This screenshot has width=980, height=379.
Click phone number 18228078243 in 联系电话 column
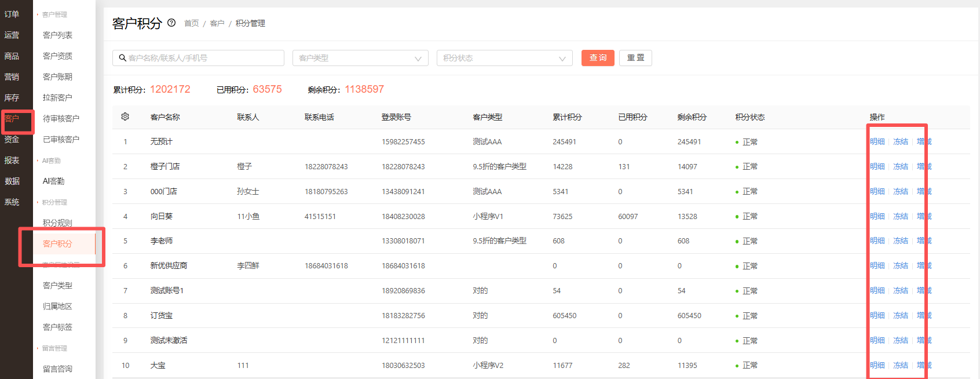pyautogui.click(x=326, y=166)
